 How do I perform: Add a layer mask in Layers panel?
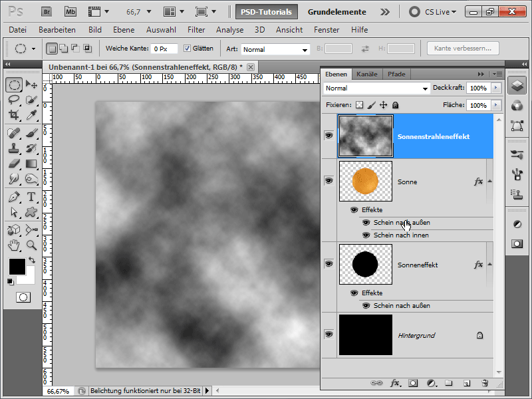413,383
